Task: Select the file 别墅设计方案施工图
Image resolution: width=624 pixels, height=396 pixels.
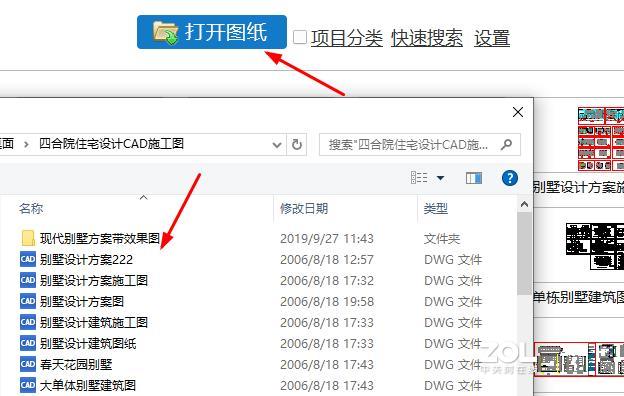Action: pyautogui.click(x=94, y=281)
